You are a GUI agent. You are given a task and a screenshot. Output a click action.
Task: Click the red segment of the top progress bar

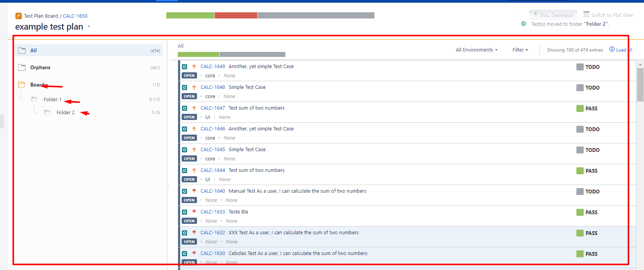[x=236, y=15]
